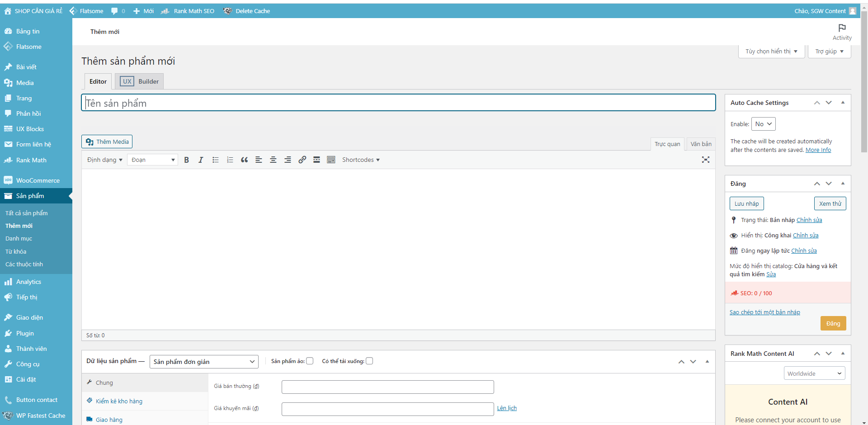Switch to the UX Builder tab
The width and height of the screenshot is (868, 425).
click(139, 81)
